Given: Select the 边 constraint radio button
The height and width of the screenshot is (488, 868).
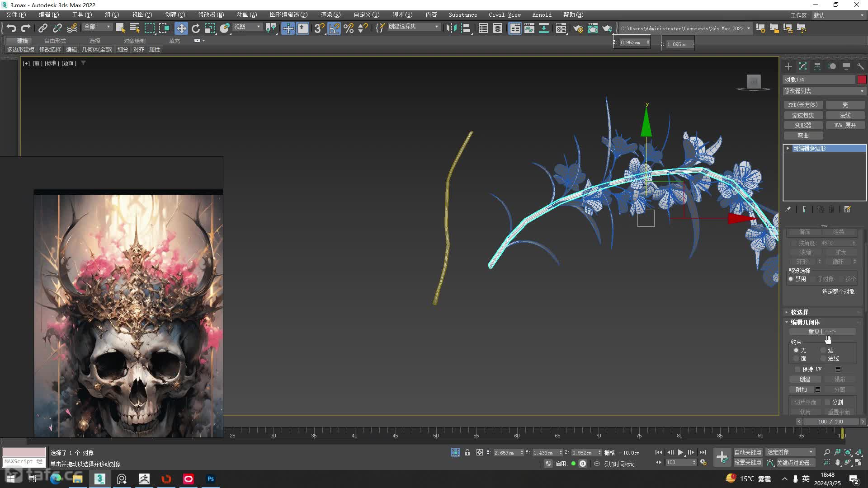Looking at the screenshot, I should pos(823,350).
